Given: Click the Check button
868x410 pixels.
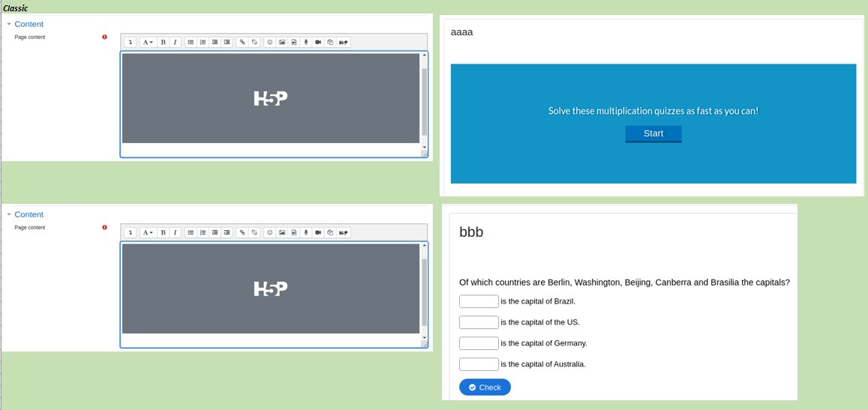Looking at the screenshot, I should [x=485, y=388].
